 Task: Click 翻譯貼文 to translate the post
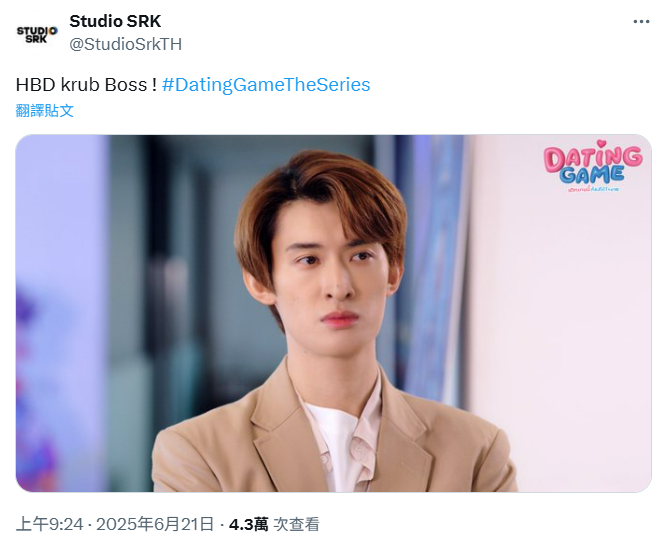[x=45, y=111]
